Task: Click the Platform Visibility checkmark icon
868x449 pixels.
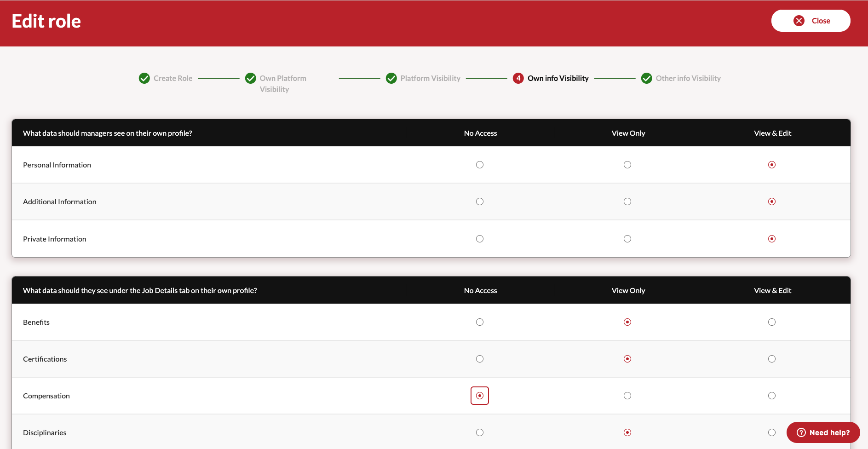Action: (x=391, y=78)
